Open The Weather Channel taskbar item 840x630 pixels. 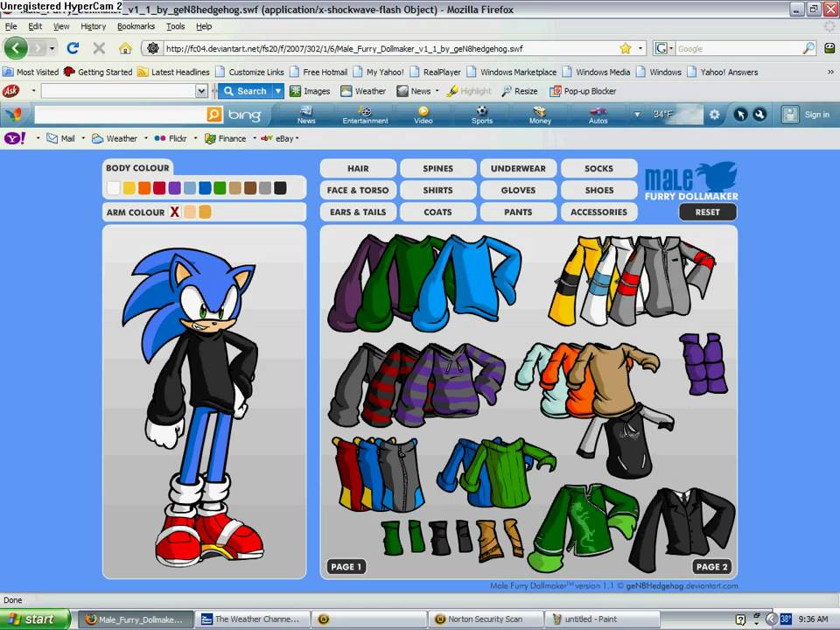pyautogui.click(x=251, y=619)
